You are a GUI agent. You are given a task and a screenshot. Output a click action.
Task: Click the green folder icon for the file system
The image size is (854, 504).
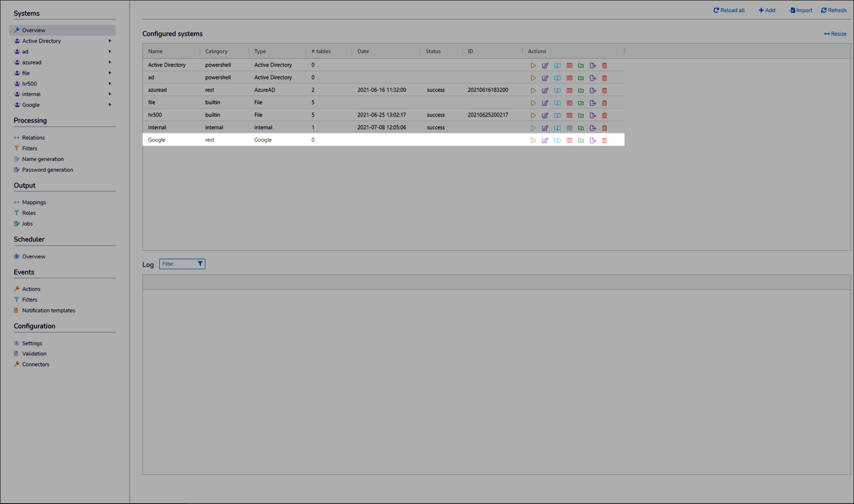pyautogui.click(x=581, y=103)
